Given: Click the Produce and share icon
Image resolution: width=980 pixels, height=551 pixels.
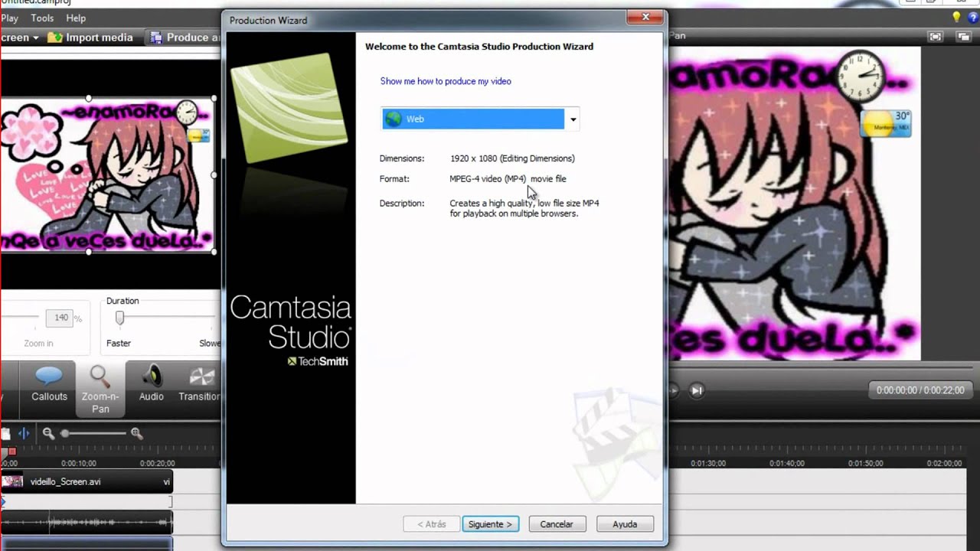Looking at the screenshot, I should point(156,37).
